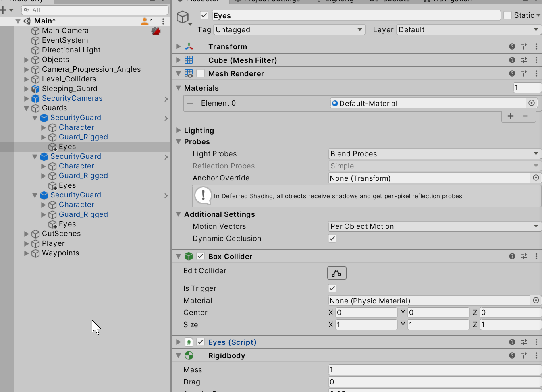Open the Motion Vectors dropdown
The image size is (542, 392).
pyautogui.click(x=435, y=226)
